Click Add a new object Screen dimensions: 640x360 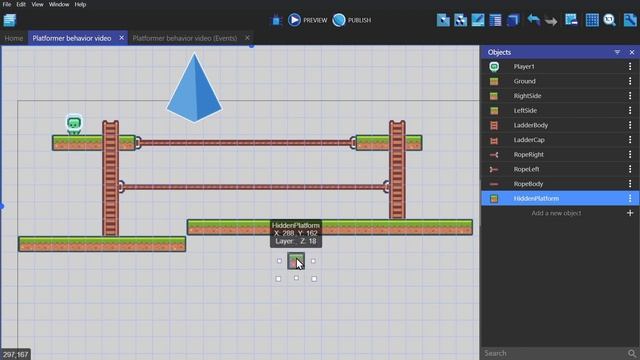click(556, 213)
